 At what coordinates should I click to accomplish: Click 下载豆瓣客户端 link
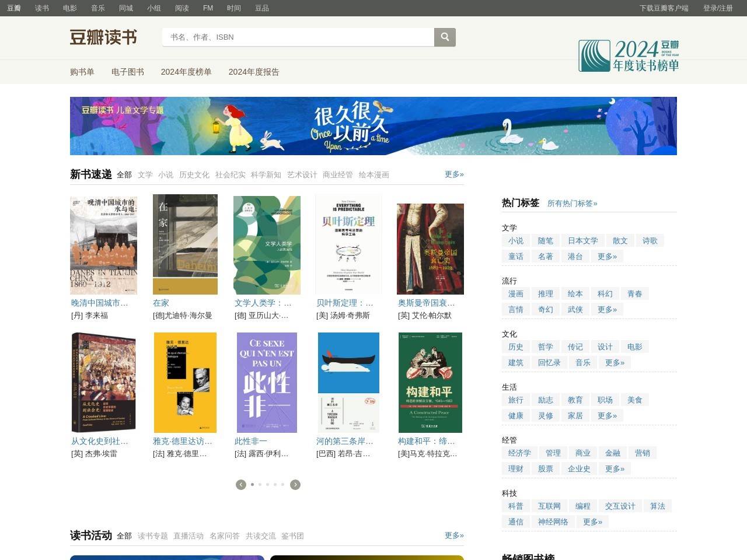point(664,8)
